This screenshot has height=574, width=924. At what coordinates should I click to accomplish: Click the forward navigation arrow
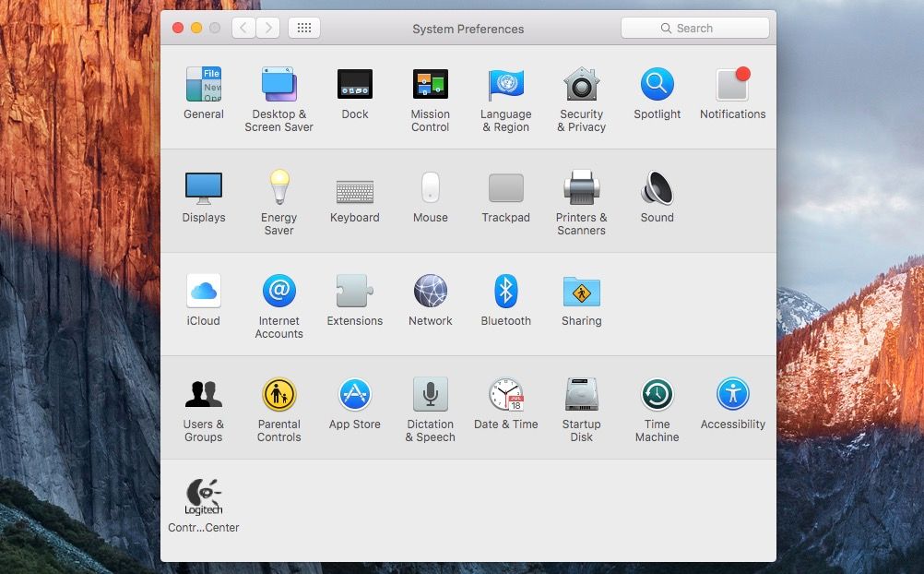tap(268, 28)
